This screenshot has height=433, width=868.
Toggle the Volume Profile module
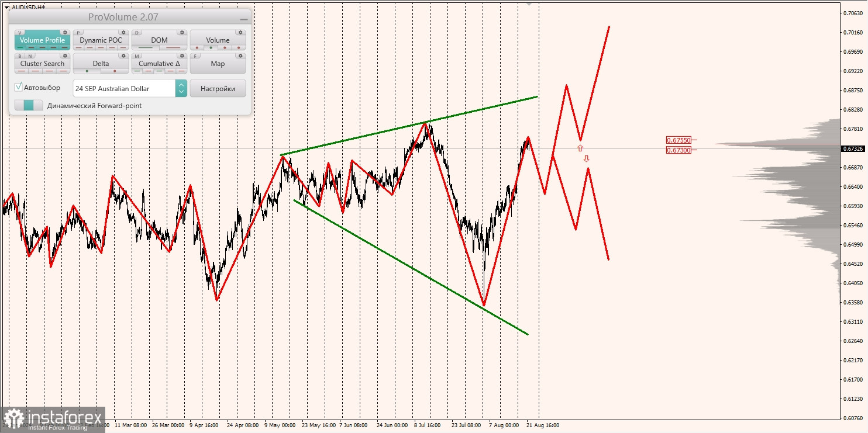click(42, 40)
